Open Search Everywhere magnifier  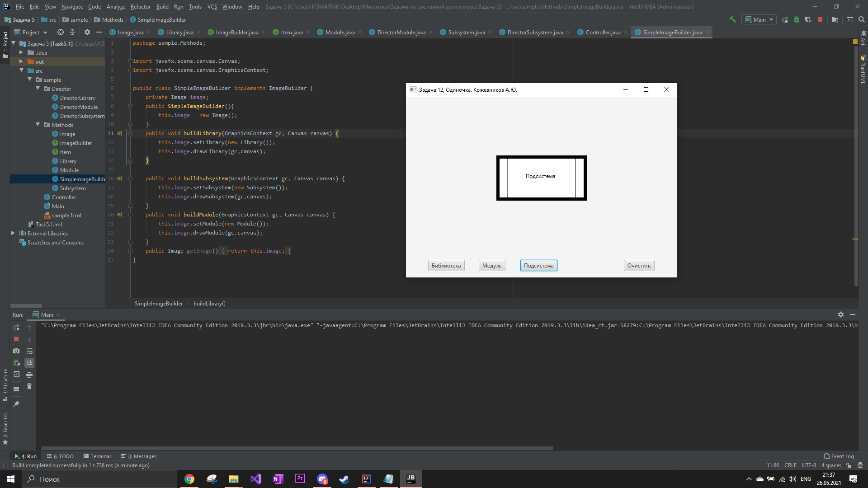click(x=861, y=19)
